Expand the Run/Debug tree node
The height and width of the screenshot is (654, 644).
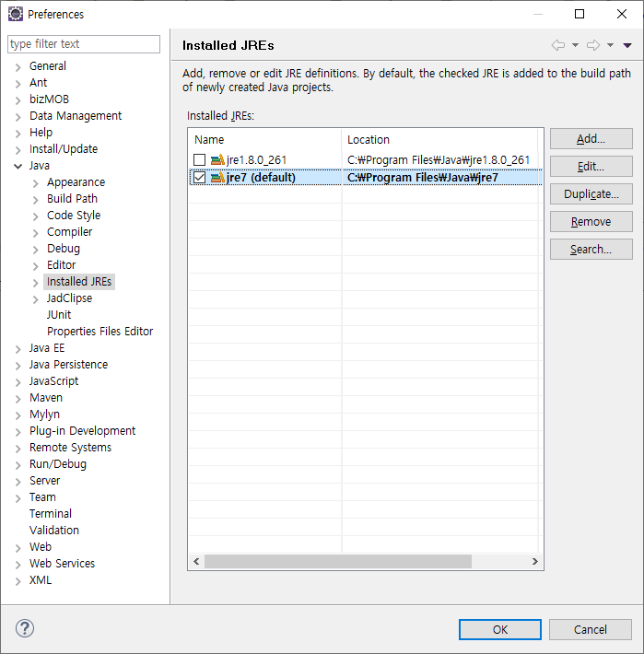tap(18, 465)
